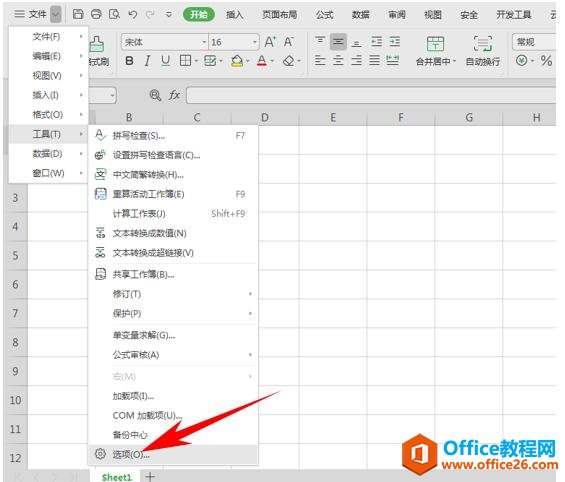565x482 pixels.
Task: Justify text alignment
Action: (x=375, y=60)
